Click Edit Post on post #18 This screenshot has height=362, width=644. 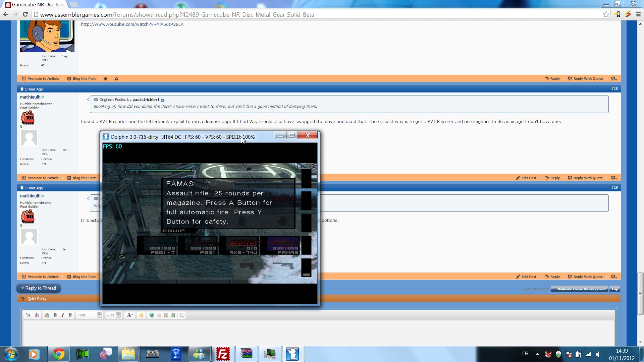[526, 178]
